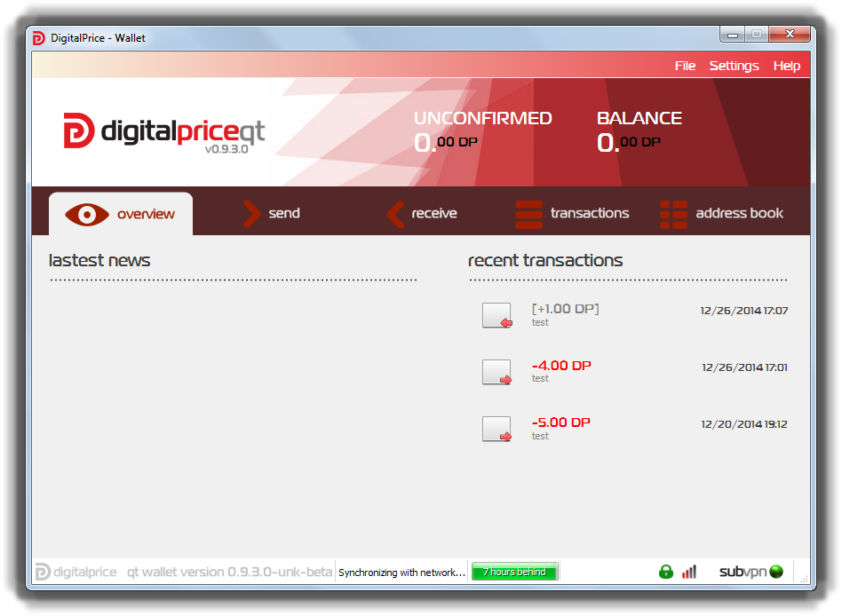The image size is (842, 616).
Task: Click the network connections signal bars icon
Action: pyautogui.click(x=689, y=572)
